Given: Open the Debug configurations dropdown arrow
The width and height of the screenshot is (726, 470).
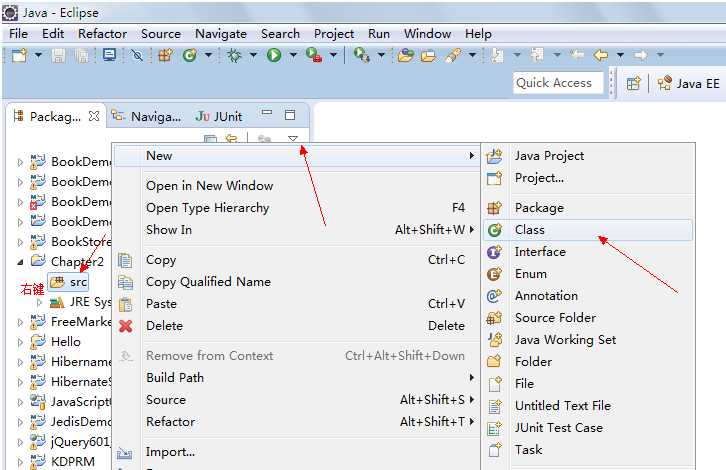Looking at the screenshot, I should click(x=253, y=56).
